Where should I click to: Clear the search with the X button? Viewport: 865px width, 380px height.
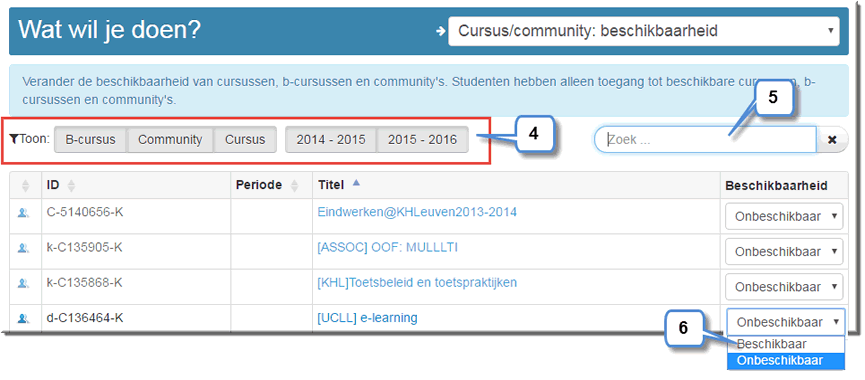click(832, 140)
